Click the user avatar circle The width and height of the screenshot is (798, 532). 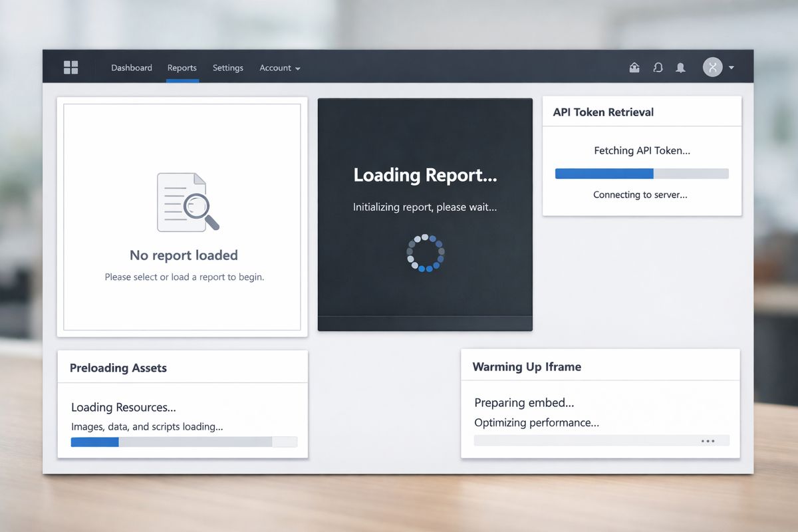tap(713, 67)
